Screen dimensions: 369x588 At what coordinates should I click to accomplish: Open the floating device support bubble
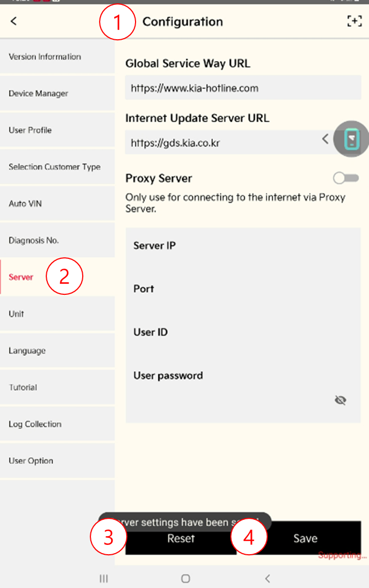pos(352,139)
